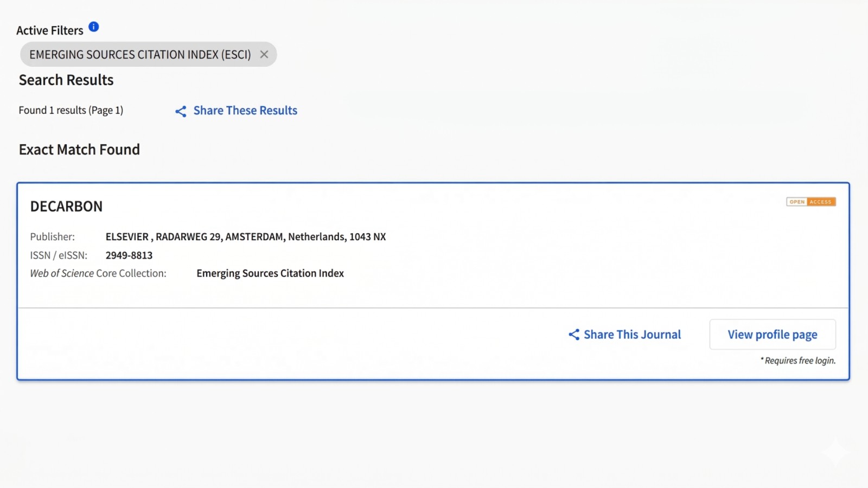Image resolution: width=868 pixels, height=488 pixels.
Task: Click the Elsevier publisher address text
Action: pyautogui.click(x=246, y=237)
